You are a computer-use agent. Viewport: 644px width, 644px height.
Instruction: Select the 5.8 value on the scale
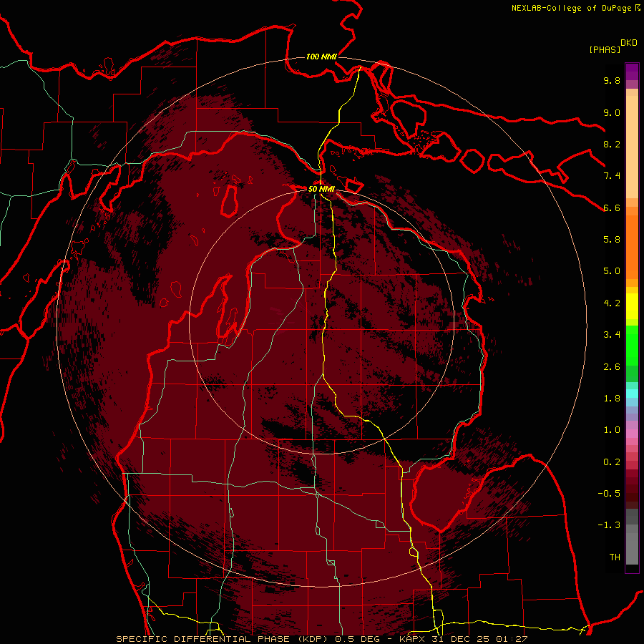click(612, 240)
